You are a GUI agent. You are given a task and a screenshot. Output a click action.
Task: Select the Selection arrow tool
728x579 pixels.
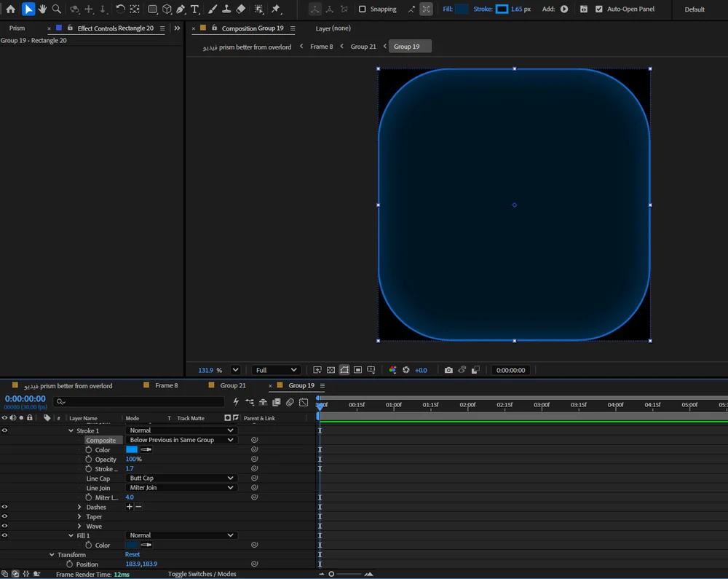point(28,9)
